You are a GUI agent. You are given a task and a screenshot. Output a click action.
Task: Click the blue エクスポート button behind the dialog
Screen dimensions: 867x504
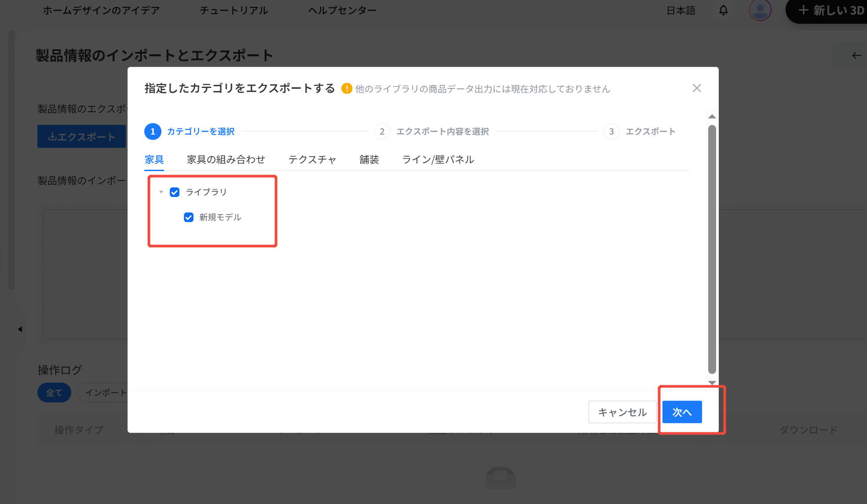82,136
